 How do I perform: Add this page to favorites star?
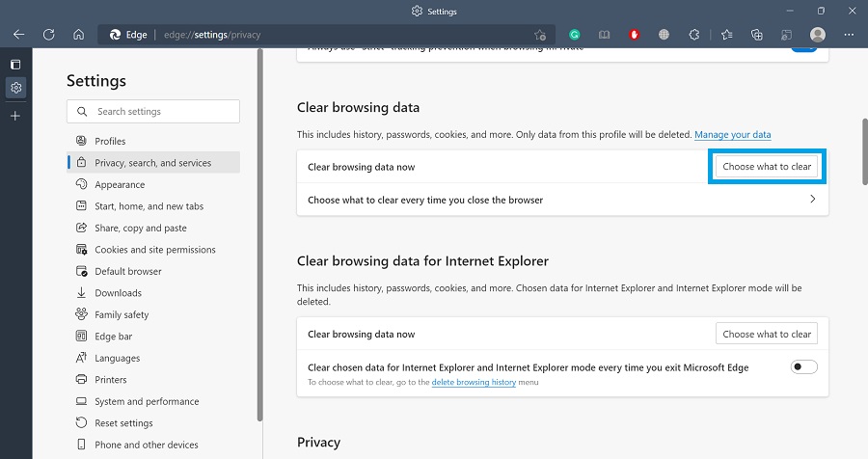click(x=540, y=35)
